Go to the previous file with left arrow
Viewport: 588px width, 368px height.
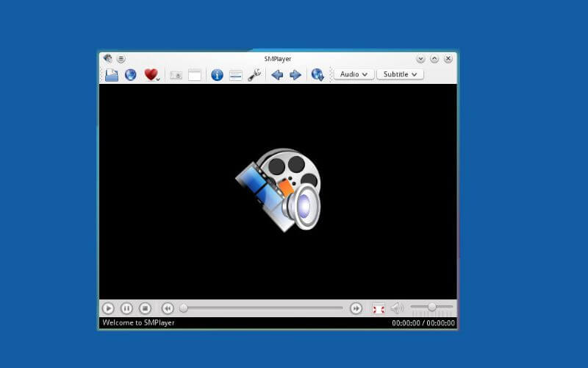pos(277,74)
